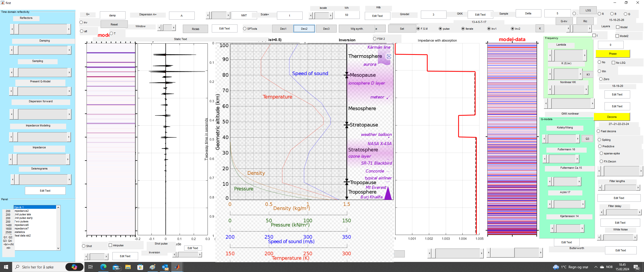The image size is (644, 272).
Task: Click the Wig synth. button
Action: (357, 29)
